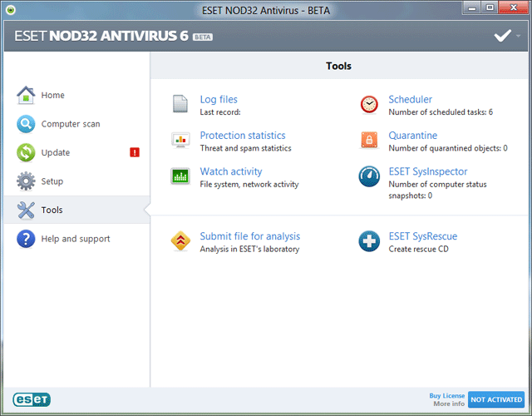Screen dimensions: 532x416
Task: Open the Setup section
Action: 52,181
